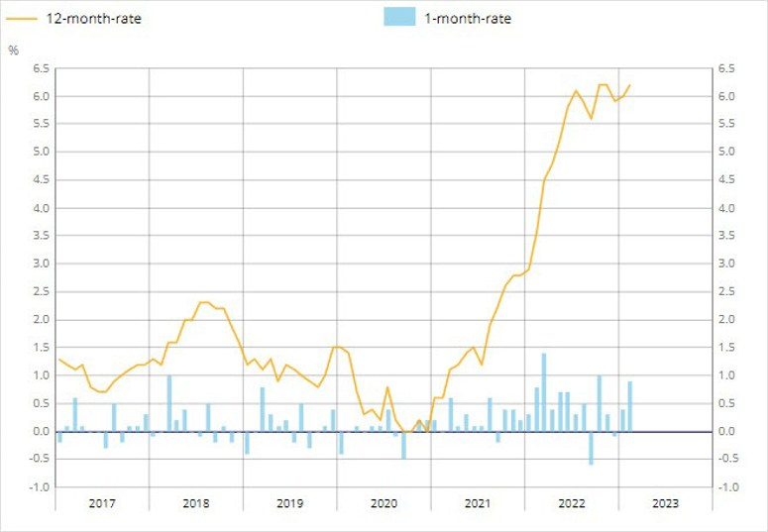
Task: Select the 2017 year label
Action: coord(102,503)
